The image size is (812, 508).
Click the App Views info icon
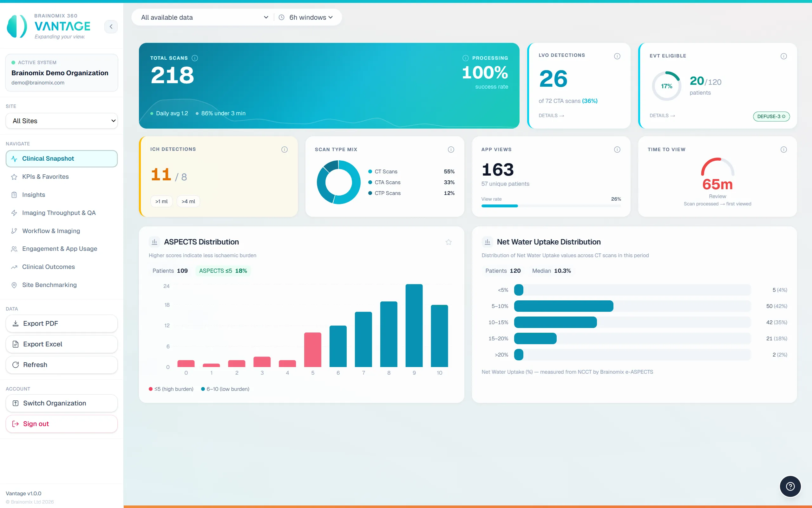(x=617, y=150)
